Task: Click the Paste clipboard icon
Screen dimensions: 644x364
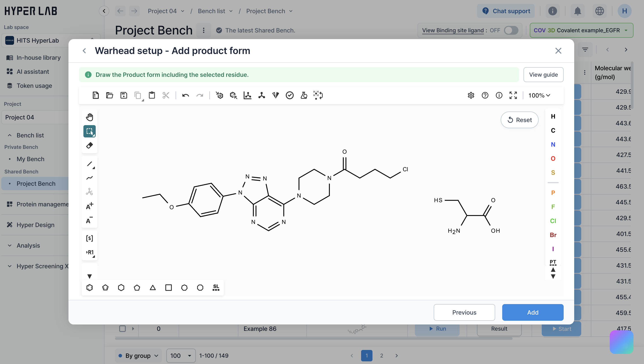Action: tap(152, 95)
